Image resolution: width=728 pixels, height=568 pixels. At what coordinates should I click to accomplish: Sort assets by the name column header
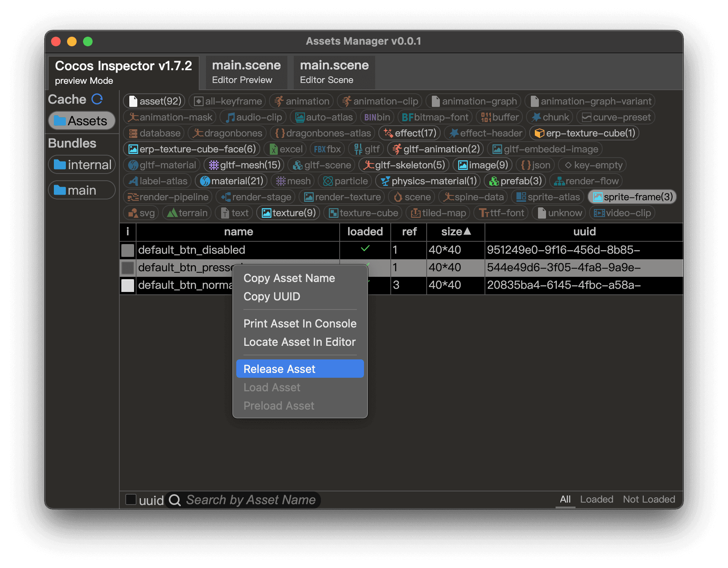click(238, 232)
